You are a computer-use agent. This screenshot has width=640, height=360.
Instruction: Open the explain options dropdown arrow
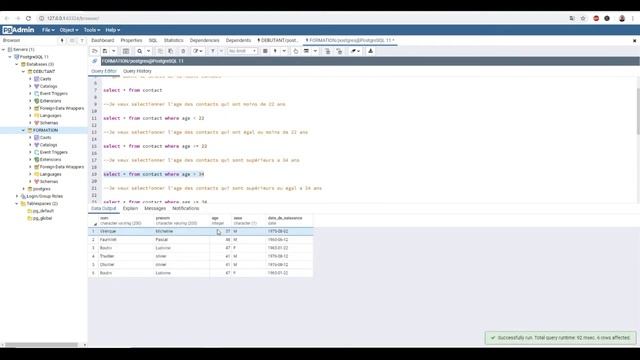coord(315,51)
